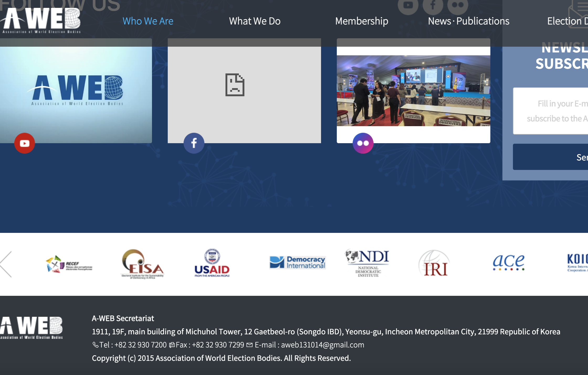Click the previous arrow of partner carousel
This screenshot has height=375, width=588.
pos(6,264)
